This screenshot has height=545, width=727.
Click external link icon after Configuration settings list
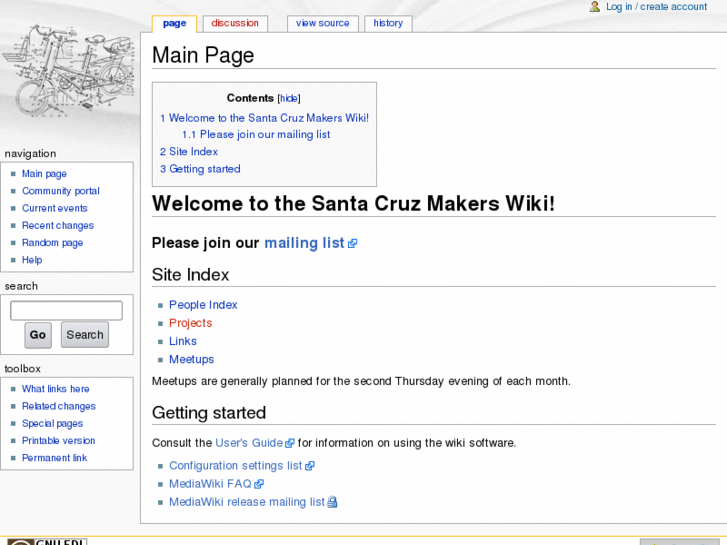tap(310, 466)
